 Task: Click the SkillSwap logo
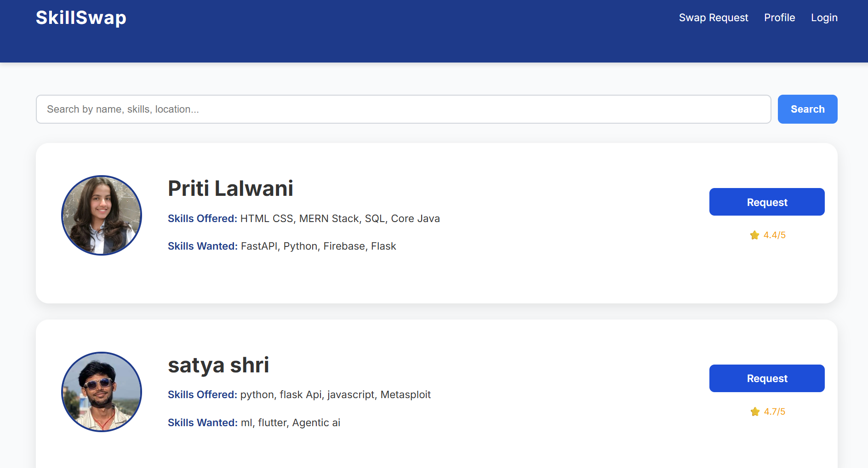81,18
